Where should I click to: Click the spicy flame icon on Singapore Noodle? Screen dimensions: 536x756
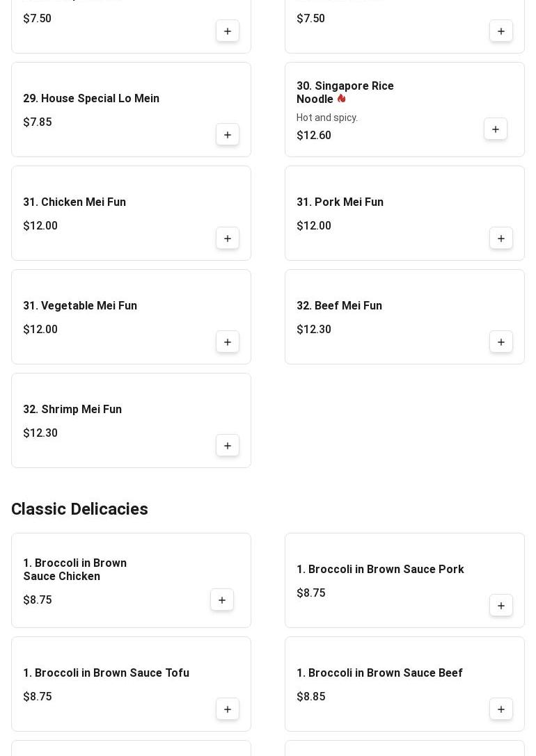coord(342,99)
